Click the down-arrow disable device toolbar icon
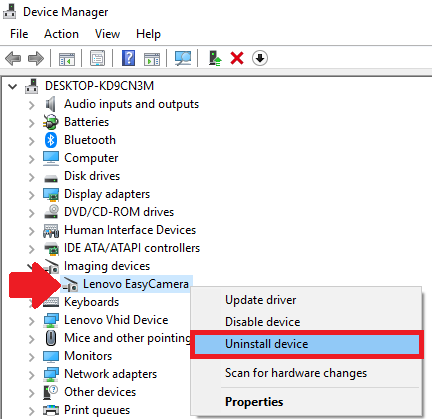This screenshot has height=419, width=433. pos(260,58)
